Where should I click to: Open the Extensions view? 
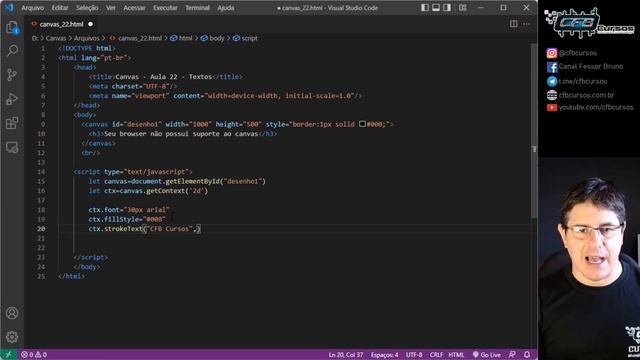point(12,123)
